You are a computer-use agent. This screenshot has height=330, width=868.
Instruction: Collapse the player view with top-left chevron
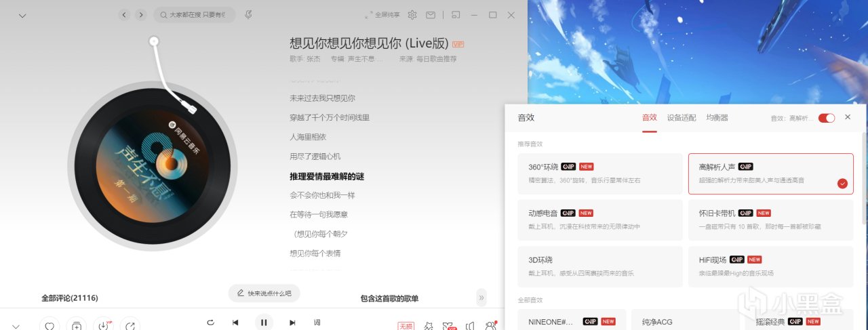click(22, 16)
